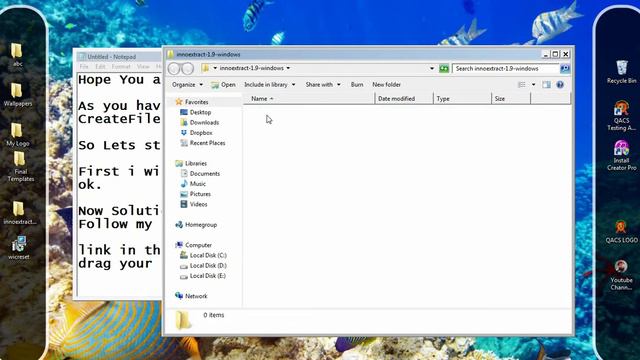Select Libraries in navigation pane
The image size is (640, 360).
pos(191,163)
